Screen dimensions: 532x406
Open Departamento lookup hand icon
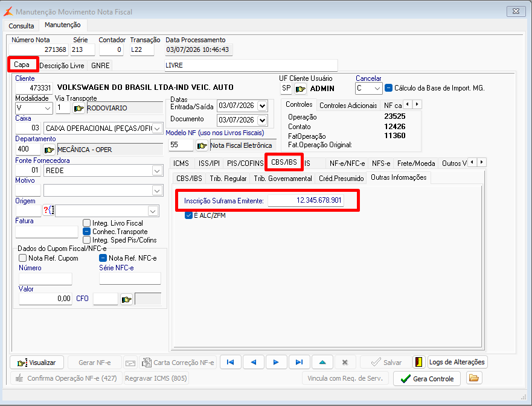pos(49,150)
